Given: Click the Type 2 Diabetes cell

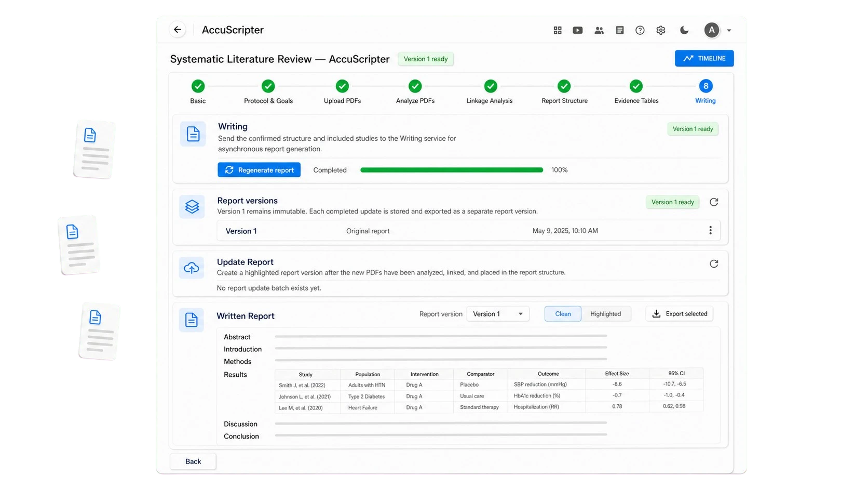Looking at the screenshot, I should coord(367,397).
